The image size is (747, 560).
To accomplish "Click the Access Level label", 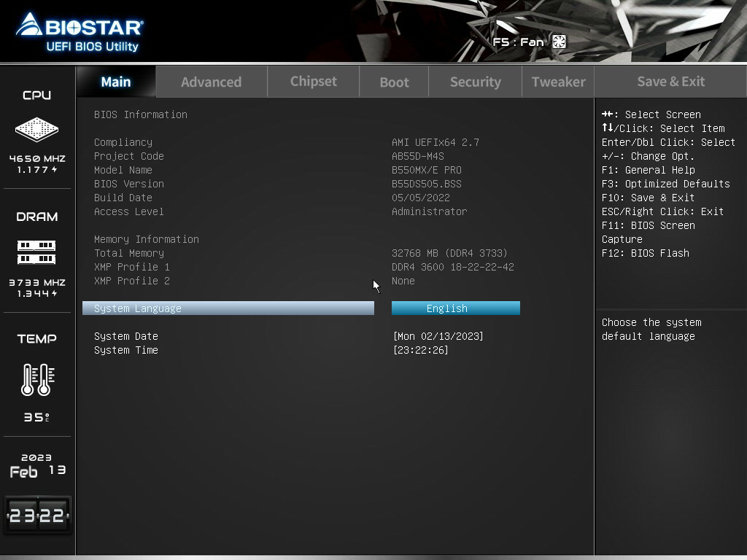I will [x=129, y=211].
